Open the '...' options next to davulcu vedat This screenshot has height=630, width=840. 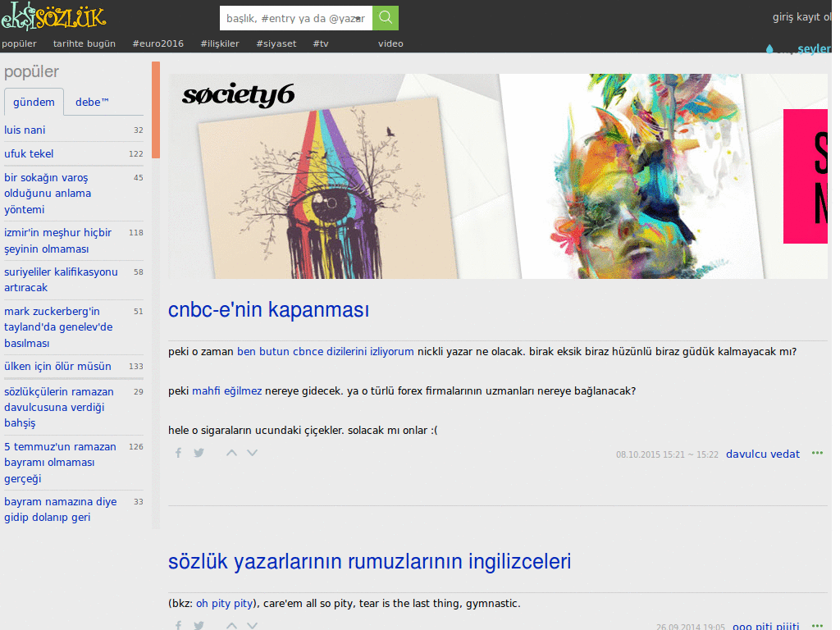point(817,452)
